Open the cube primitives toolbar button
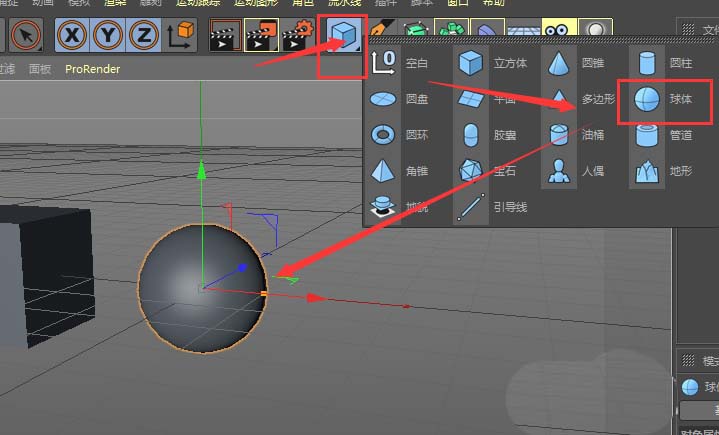Viewport: 719px width, 435px height. [x=343, y=35]
